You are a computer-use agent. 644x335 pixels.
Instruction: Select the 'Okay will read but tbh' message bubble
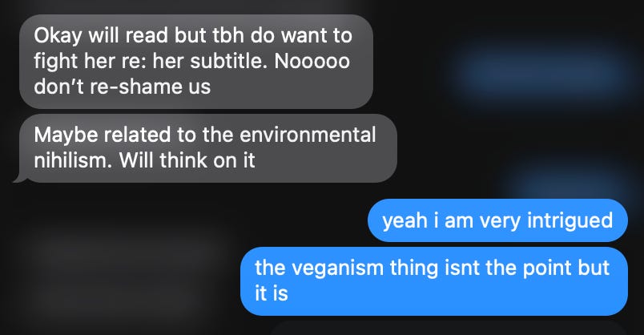[196, 62]
